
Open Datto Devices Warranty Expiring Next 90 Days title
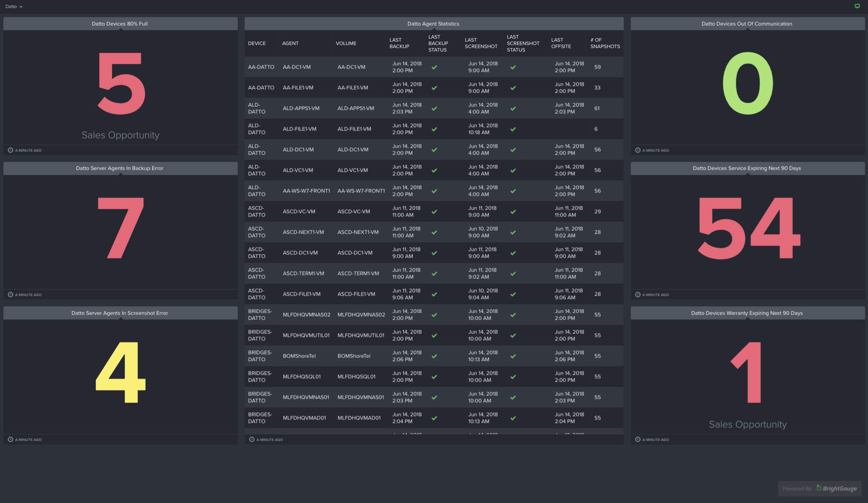(747, 313)
